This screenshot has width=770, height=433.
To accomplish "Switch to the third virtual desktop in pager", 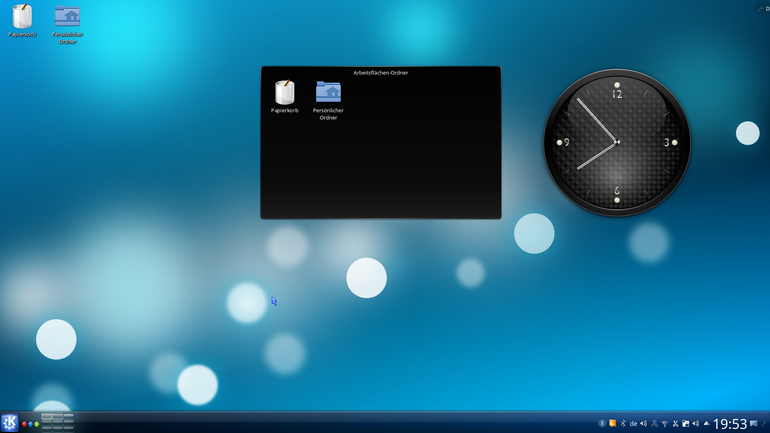I will click(68, 417).
